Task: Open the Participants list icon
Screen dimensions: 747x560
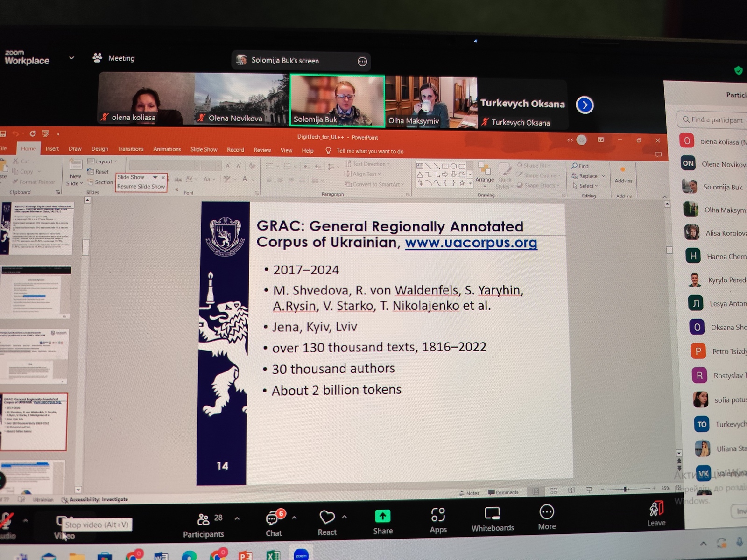Action: pos(204,519)
